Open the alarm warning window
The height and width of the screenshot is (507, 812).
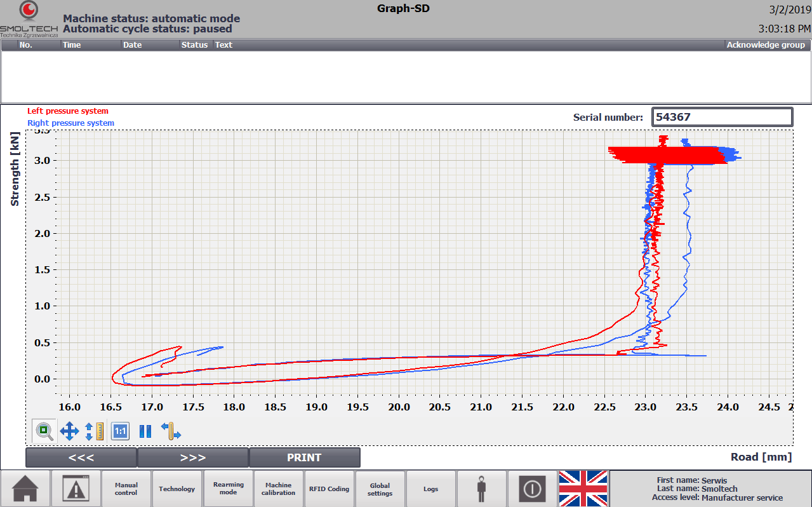click(76, 489)
